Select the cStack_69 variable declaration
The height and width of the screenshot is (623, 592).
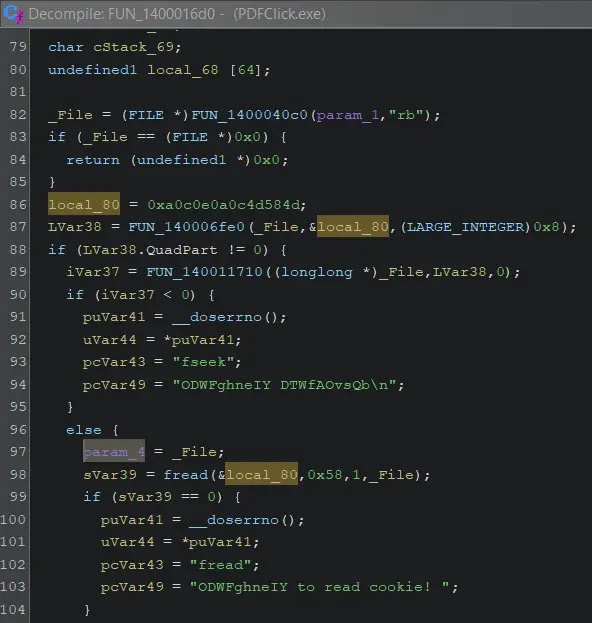click(133, 47)
